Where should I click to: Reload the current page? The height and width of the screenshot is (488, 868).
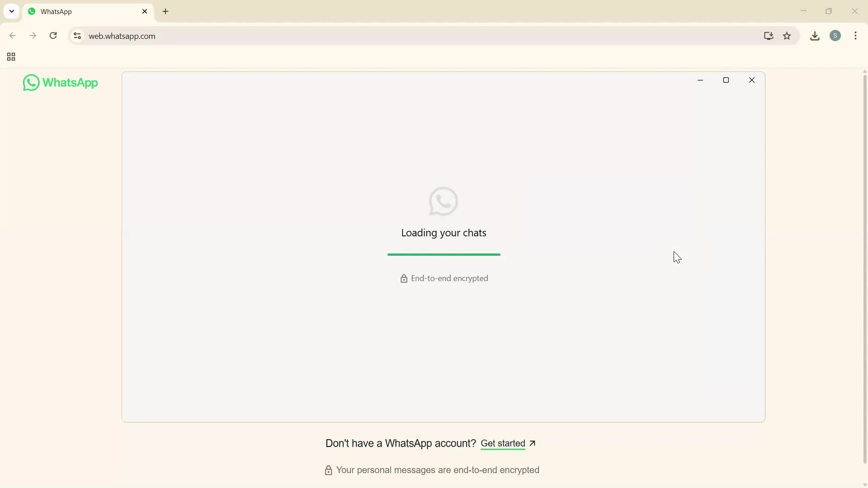53,36
